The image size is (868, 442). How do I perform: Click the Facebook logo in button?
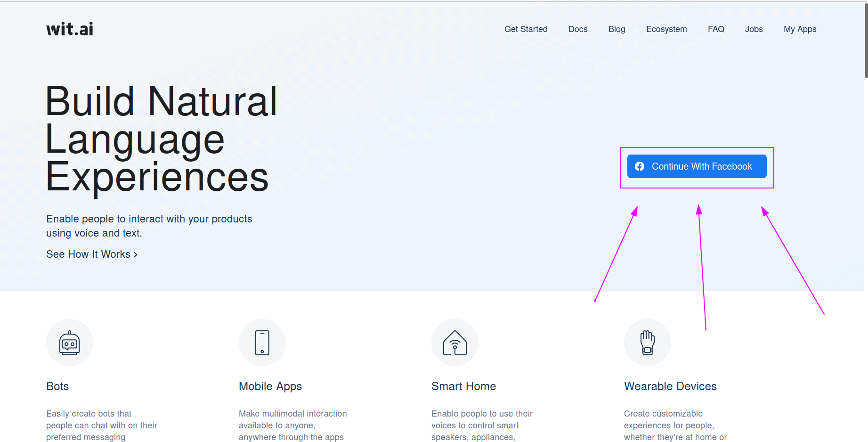(x=640, y=166)
